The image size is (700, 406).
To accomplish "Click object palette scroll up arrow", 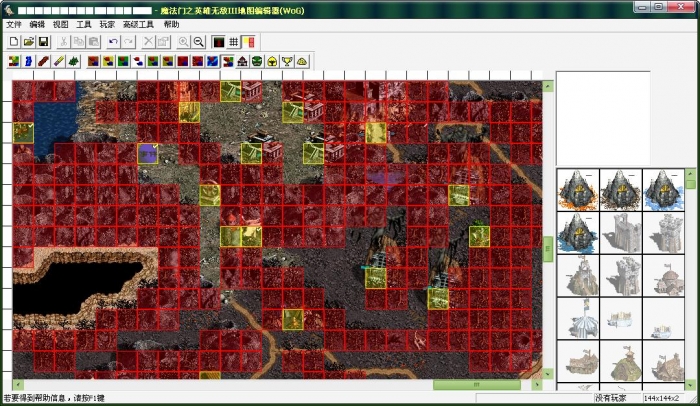I will point(690,173).
